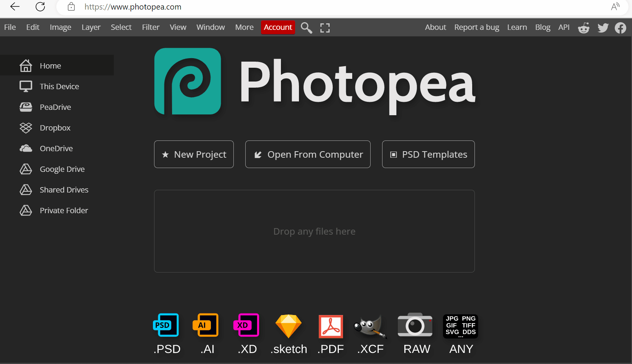Image resolution: width=632 pixels, height=364 pixels.
Task: Select This Device label in the sidebar
Action: click(59, 87)
